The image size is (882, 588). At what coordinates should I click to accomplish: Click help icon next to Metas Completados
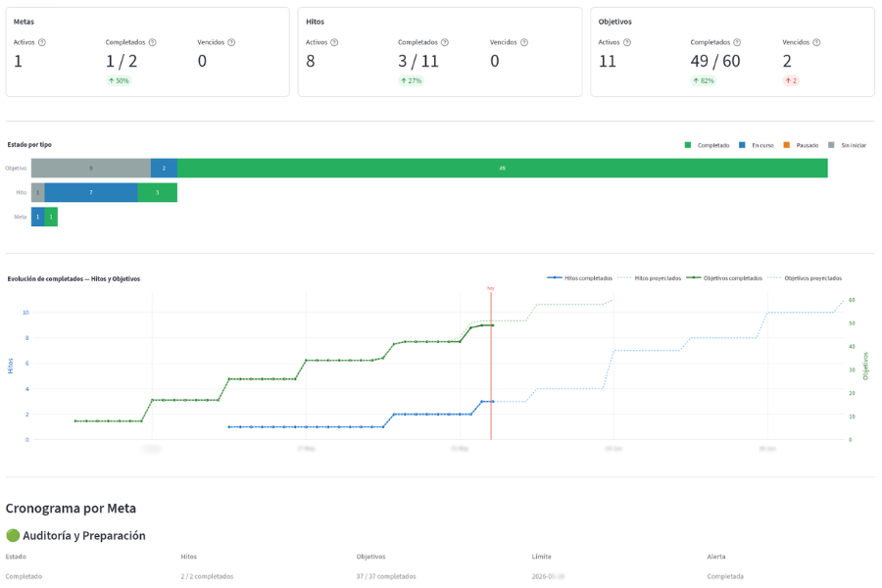(153, 42)
